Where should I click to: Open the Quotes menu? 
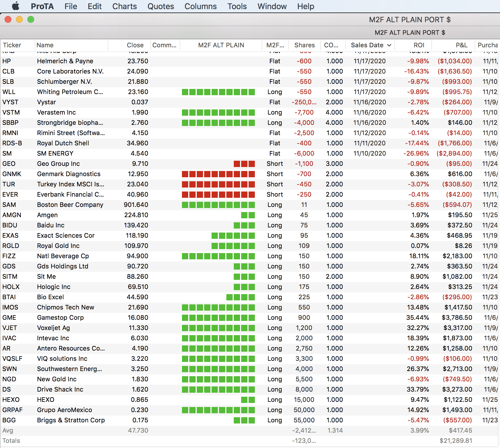point(161,6)
